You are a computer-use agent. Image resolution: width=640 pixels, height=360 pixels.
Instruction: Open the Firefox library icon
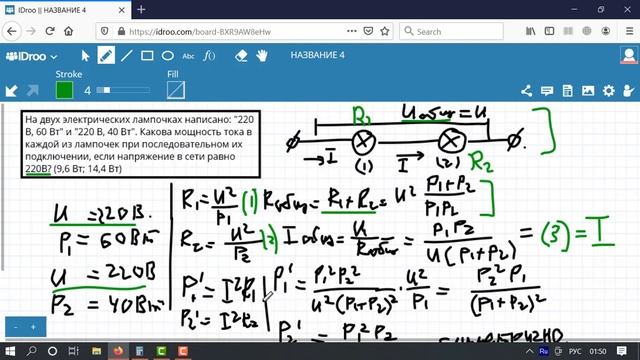[x=531, y=31]
